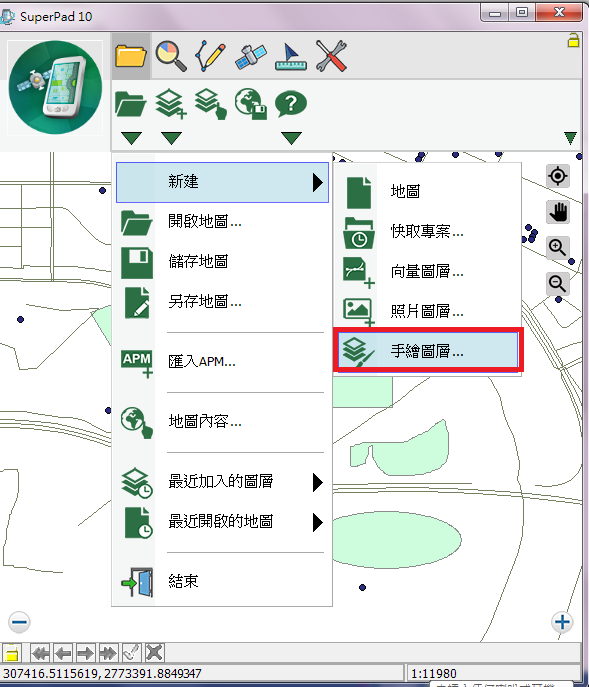
Task: Select 向量圖層 in the new submenu
Action: click(427, 272)
